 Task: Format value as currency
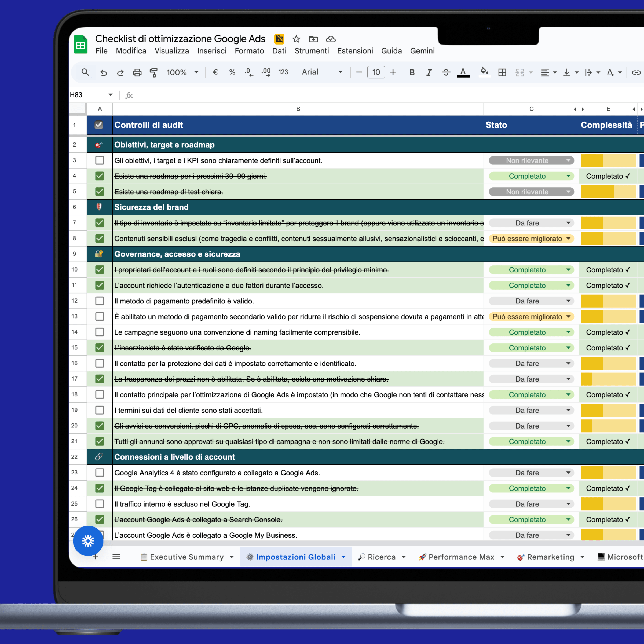click(x=215, y=72)
